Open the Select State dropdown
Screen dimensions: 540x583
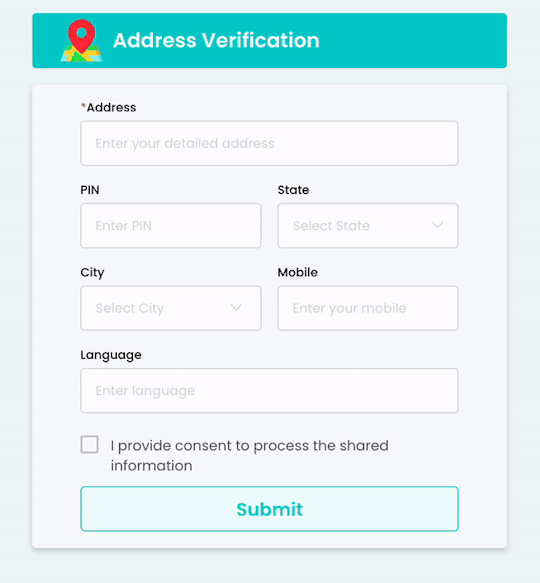pyautogui.click(x=368, y=226)
